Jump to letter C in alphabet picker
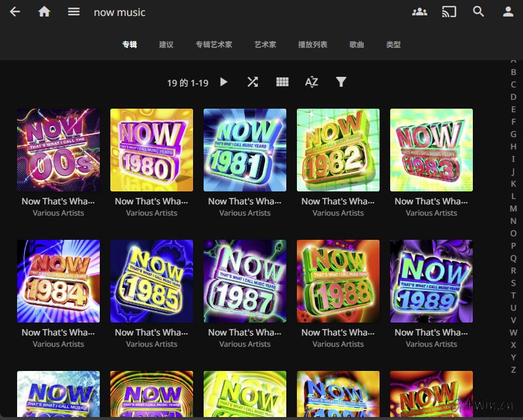The width and height of the screenshot is (523, 420). pyautogui.click(x=514, y=84)
